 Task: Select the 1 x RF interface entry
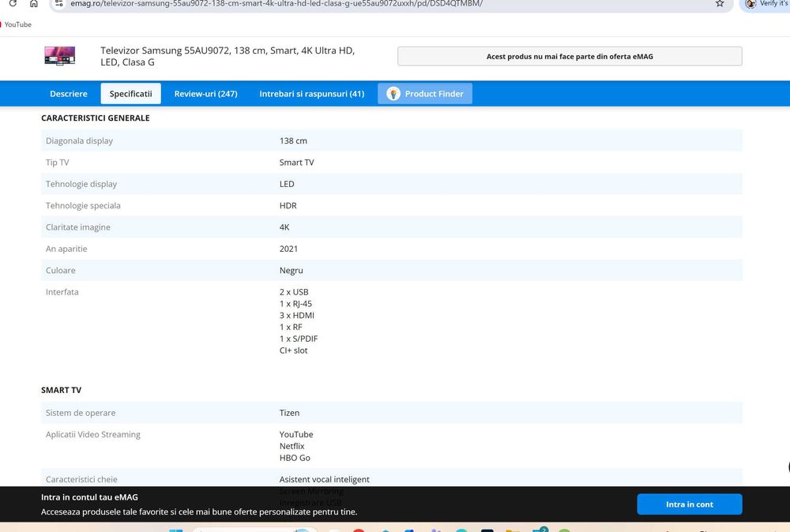tap(291, 327)
